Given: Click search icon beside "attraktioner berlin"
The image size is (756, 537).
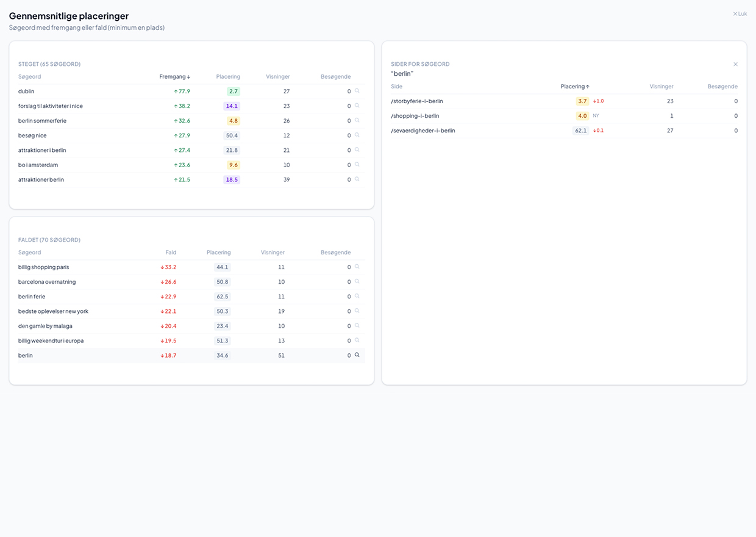Looking at the screenshot, I should point(357,179).
